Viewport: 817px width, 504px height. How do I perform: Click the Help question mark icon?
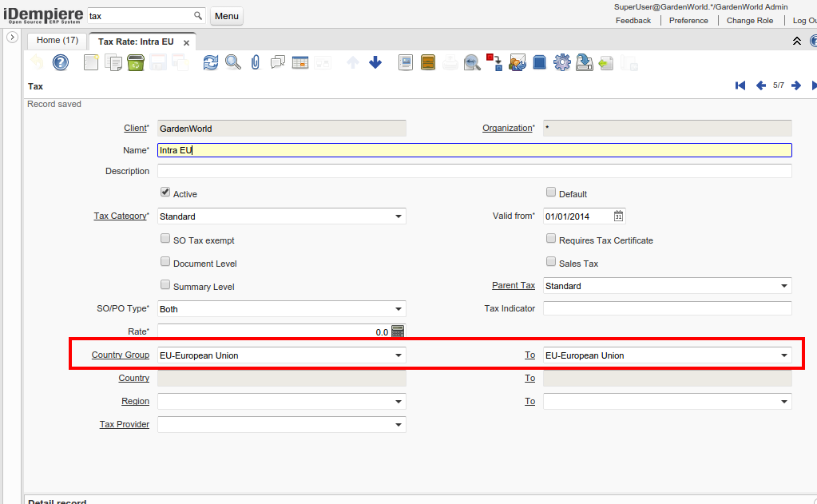pyautogui.click(x=61, y=62)
